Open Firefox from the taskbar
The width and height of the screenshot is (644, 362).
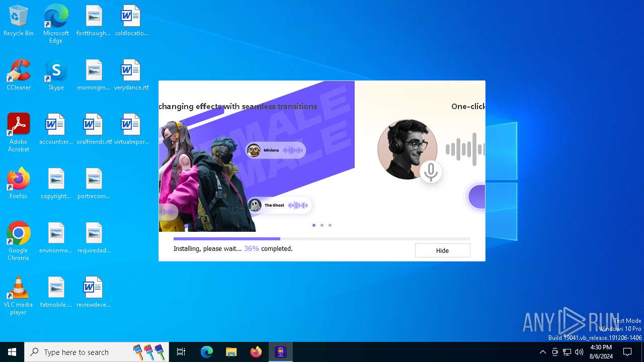coord(256,352)
